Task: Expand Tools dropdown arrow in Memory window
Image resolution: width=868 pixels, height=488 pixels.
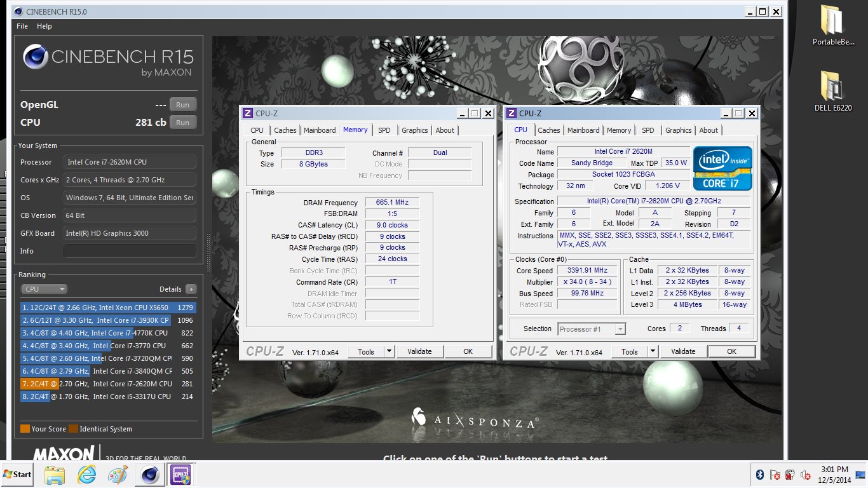Action: [389, 351]
